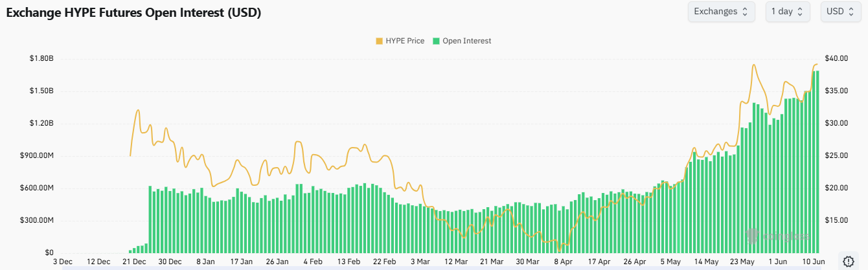Viewport: 868px width, 270px height.
Task: Click the chart title Exchange HYPE Futures Open Interest
Action: tap(133, 12)
